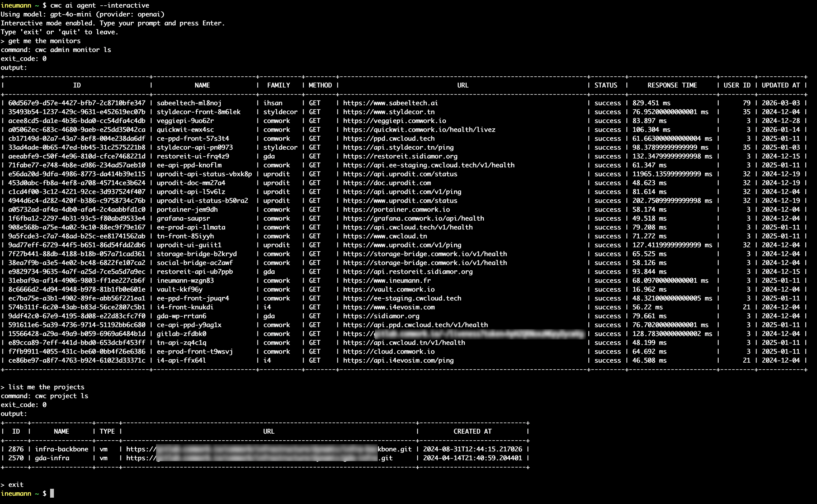The height and width of the screenshot is (504, 817).
Task: Click the https://api.styldecor.tn/ping URL
Action: [398, 147]
